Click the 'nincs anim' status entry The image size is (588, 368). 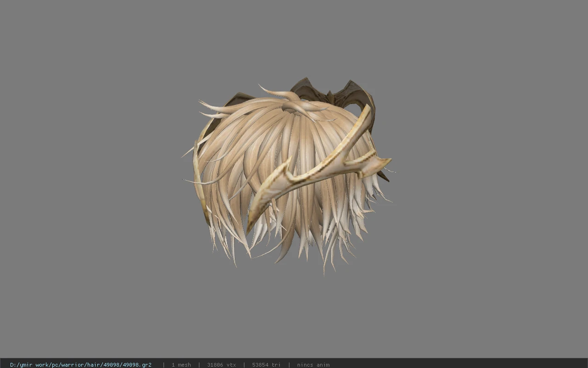[313, 365]
